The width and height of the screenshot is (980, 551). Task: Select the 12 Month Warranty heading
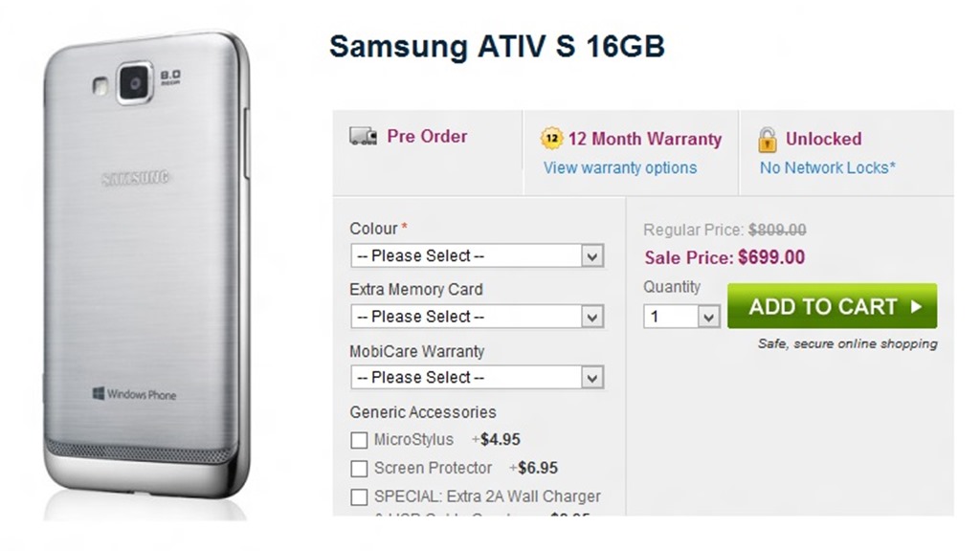pyautogui.click(x=644, y=139)
